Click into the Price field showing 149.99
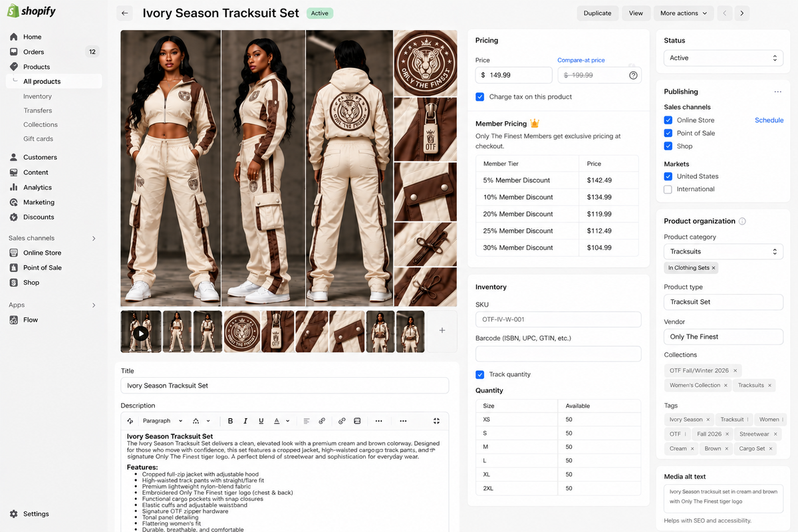The image size is (798, 532). (x=514, y=75)
